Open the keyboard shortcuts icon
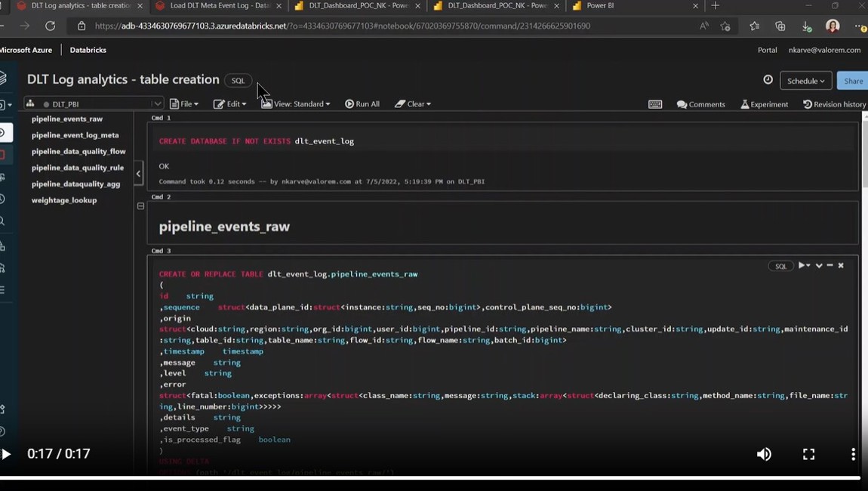868x491 pixels. click(x=655, y=104)
